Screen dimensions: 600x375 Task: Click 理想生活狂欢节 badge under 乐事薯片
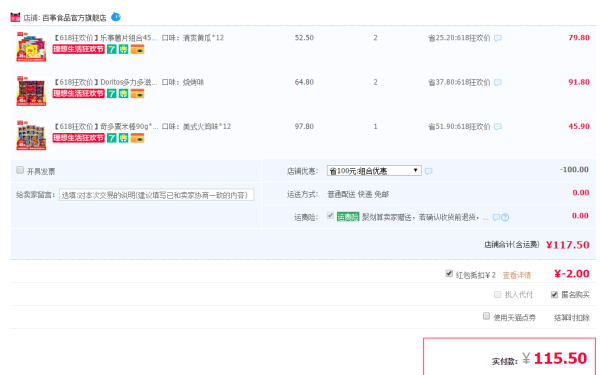[x=78, y=49]
